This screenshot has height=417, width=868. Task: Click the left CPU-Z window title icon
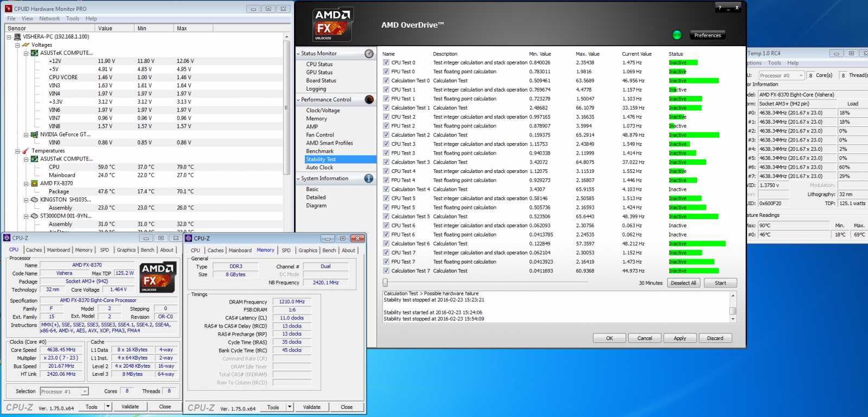(7, 238)
